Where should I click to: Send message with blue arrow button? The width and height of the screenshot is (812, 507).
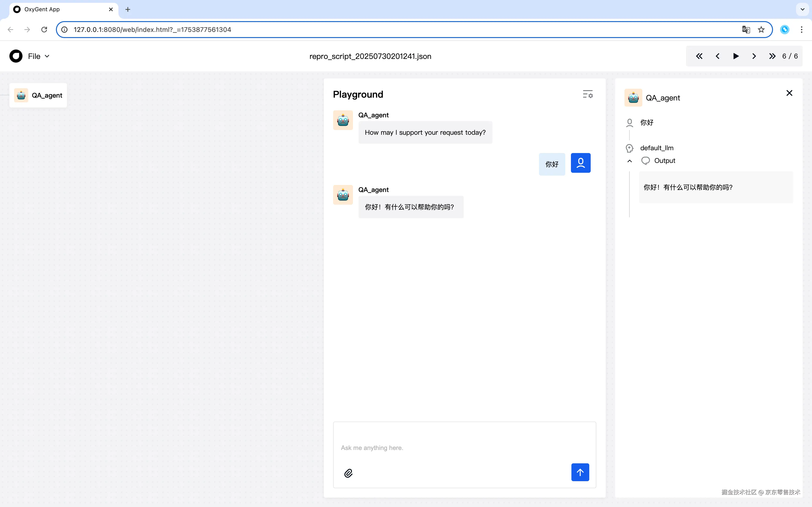click(580, 472)
